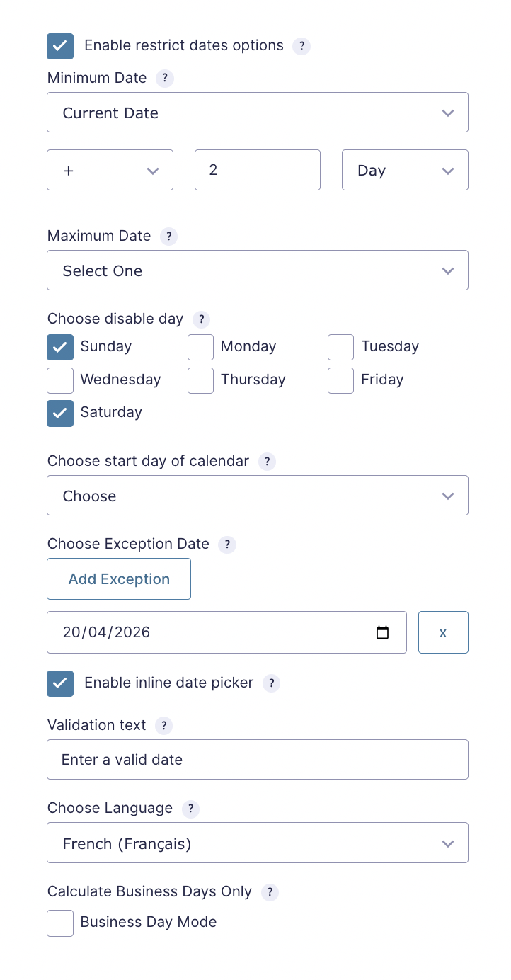Viewport: 511px width, 980px height.
Task: Click the Maximum Date question mark icon
Action: point(168,237)
